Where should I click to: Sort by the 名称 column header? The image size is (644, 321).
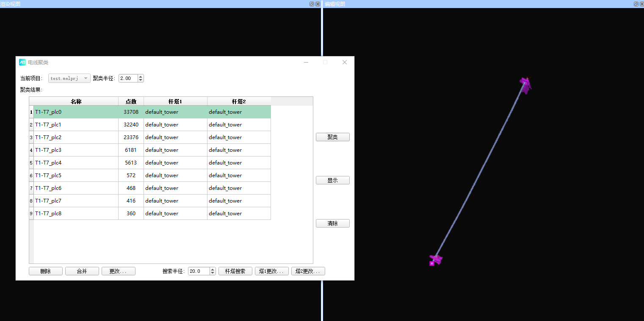(x=76, y=102)
